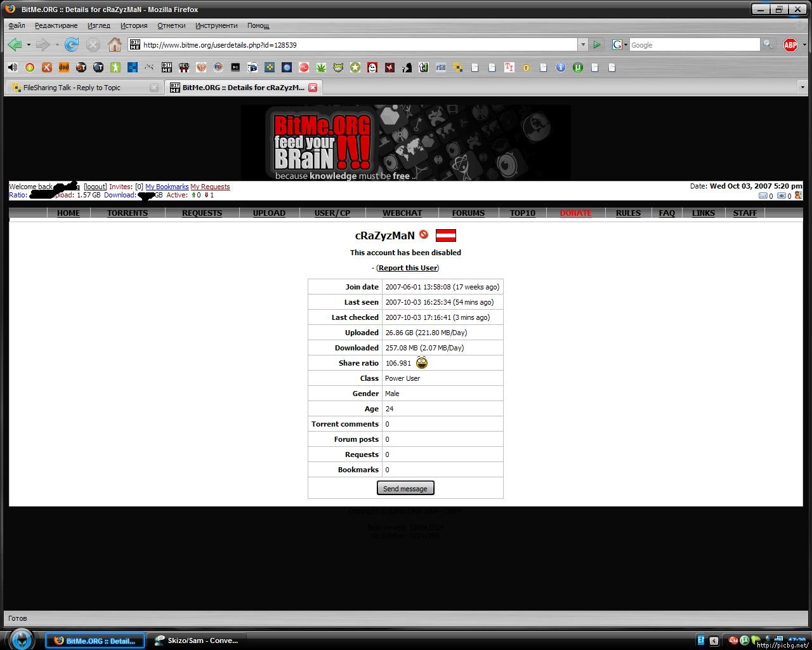Screen dimensions: 812x650
Task: Open the 'dod' bookmark icon
Action: coord(64,67)
